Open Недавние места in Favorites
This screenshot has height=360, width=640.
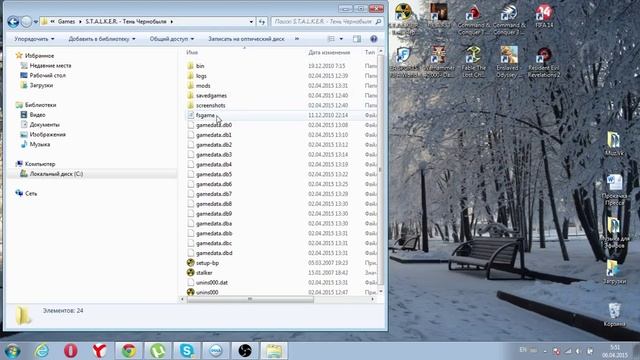click(50, 65)
